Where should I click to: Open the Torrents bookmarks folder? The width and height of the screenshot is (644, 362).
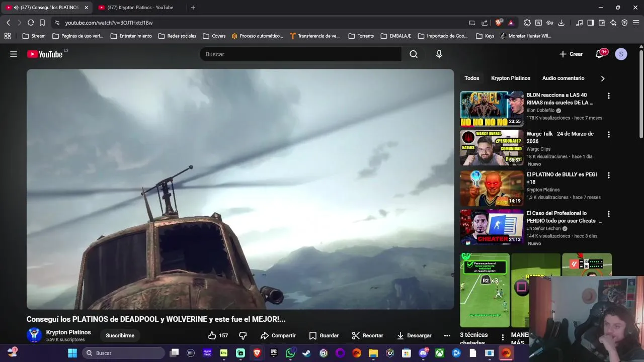tap(361, 36)
